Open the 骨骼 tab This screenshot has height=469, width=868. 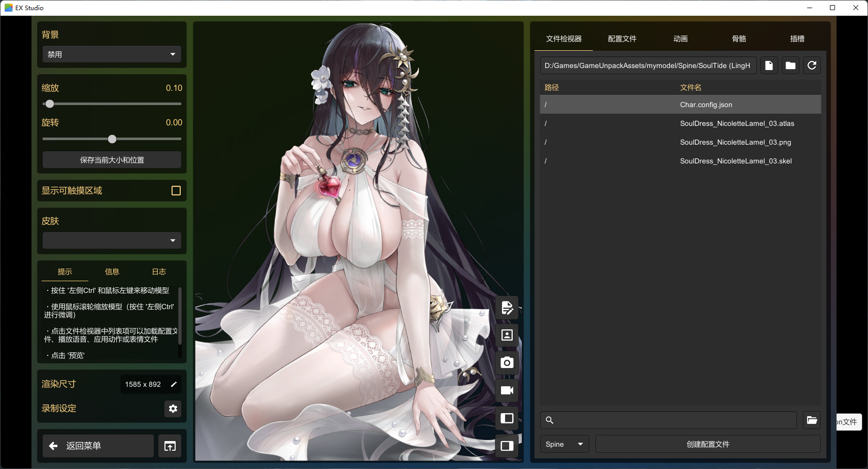(x=739, y=39)
